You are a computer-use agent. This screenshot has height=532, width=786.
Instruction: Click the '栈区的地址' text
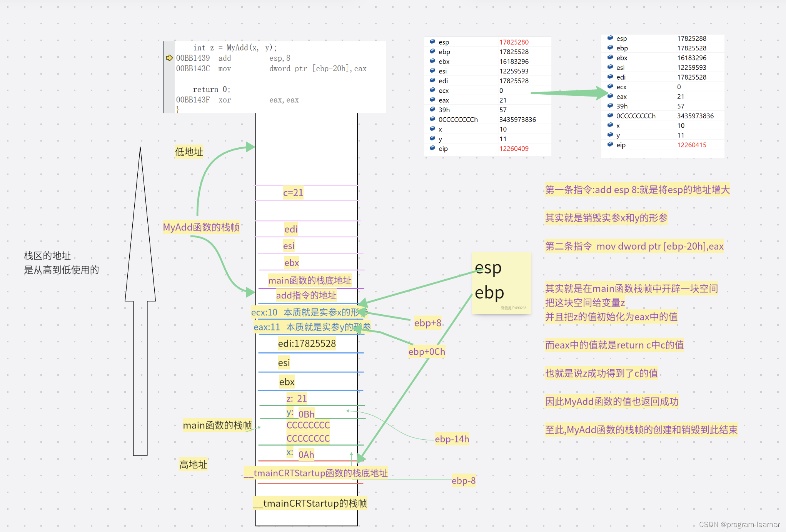click(x=47, y=256)
